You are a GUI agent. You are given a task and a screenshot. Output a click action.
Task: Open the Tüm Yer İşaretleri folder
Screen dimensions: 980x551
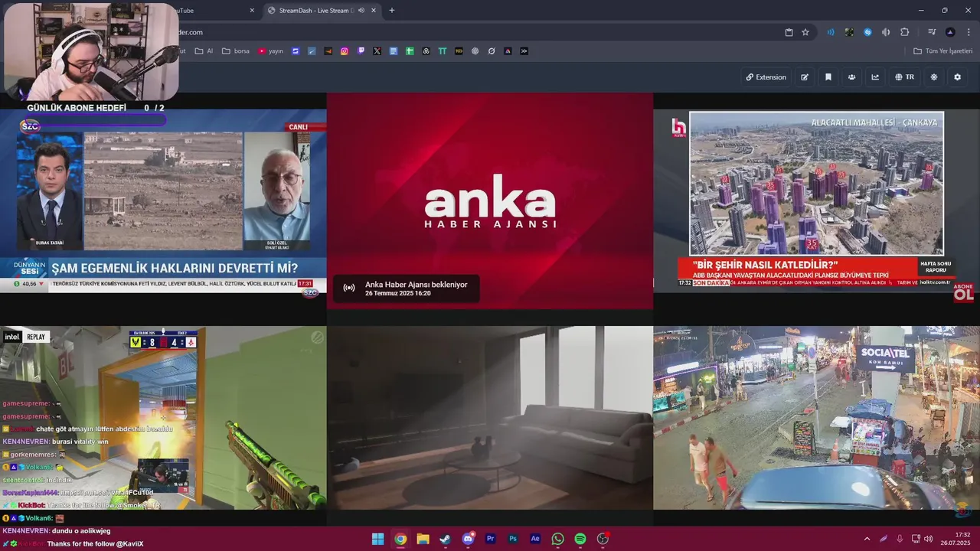pos(942,51)
